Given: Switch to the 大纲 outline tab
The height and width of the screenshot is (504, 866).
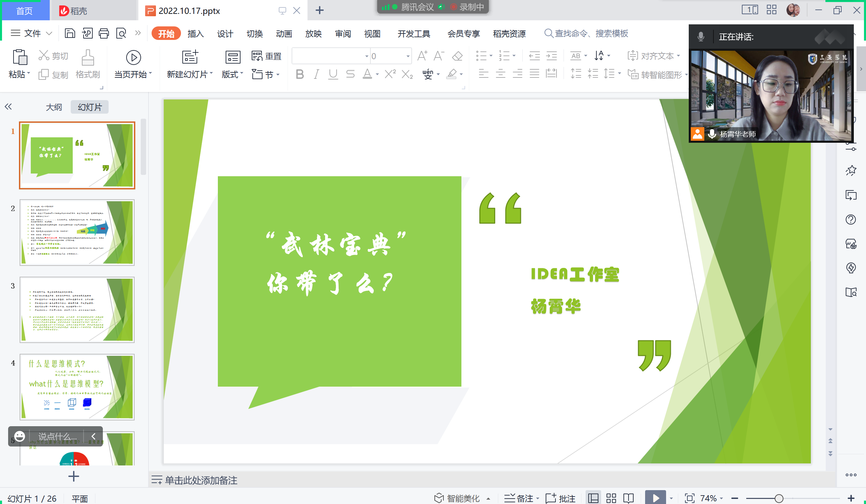Looking at the screenshot, I should point(53,107).
